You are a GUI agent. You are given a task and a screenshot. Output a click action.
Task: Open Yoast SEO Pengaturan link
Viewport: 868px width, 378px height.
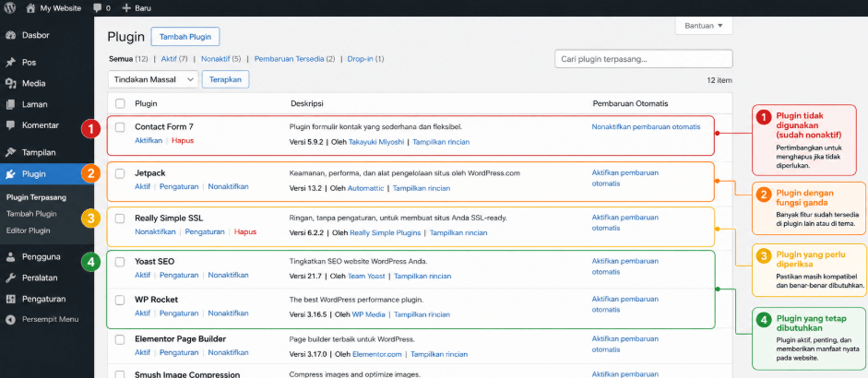tap(179, 275)
